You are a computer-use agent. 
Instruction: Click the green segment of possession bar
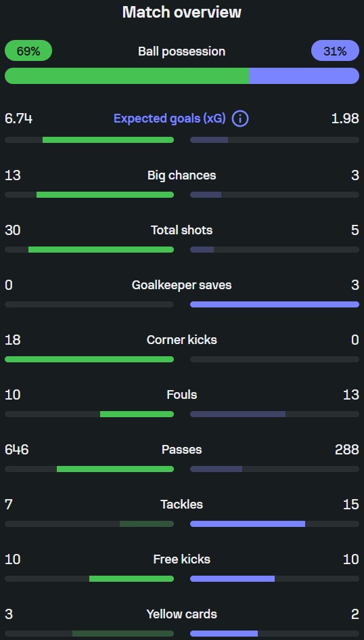[x=127, y=76]
